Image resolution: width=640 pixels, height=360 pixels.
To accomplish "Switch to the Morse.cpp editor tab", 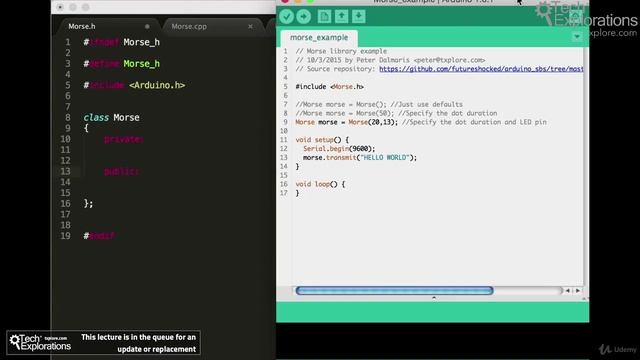I will pos(189,26).
